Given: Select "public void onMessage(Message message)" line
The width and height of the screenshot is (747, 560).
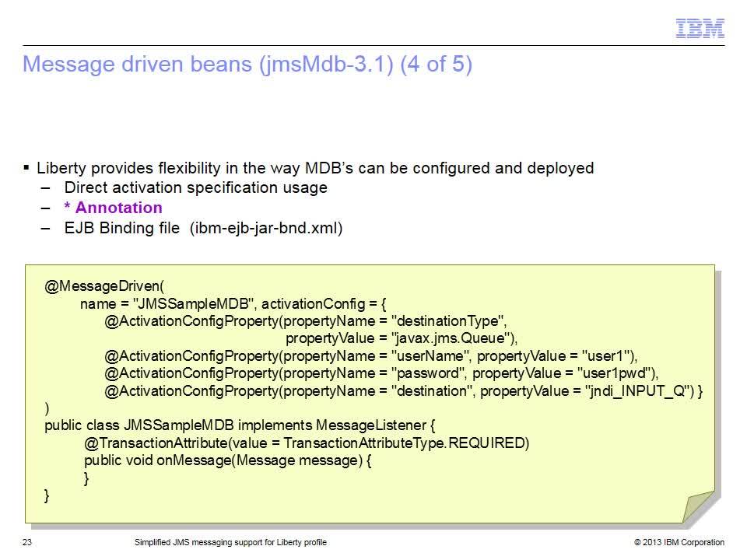Looking at the screenshot, I should point(228,460).
